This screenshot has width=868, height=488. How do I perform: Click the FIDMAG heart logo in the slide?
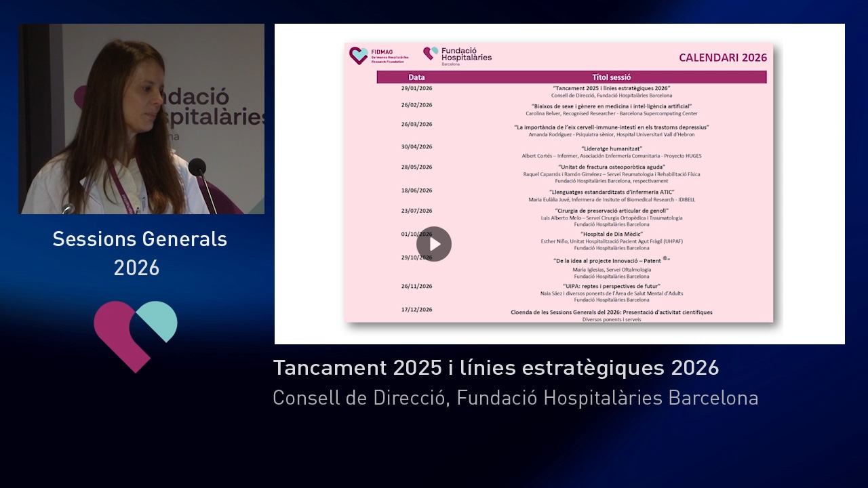pyautogui.click(x=358, y=56)
